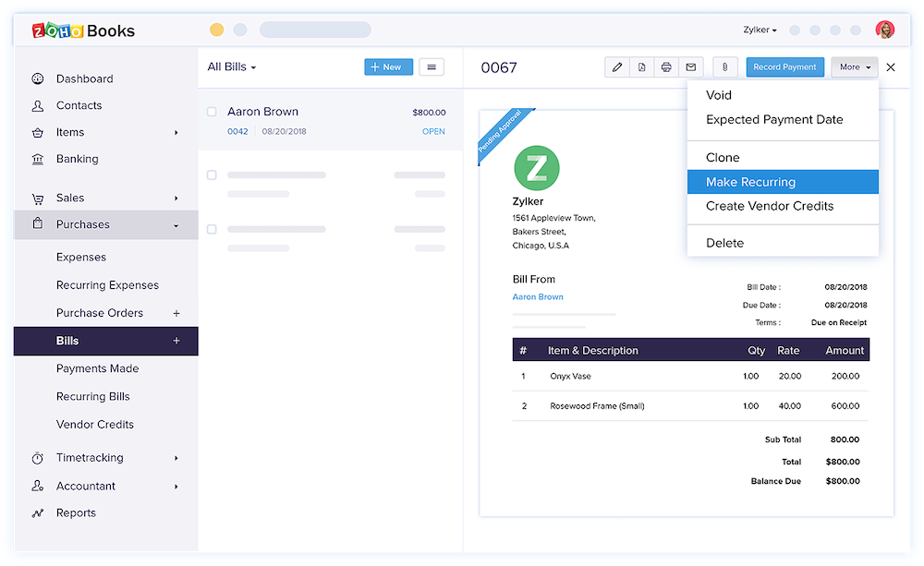The width and height of the screenshot is (924, 566).
Task: Click the Reports graph icon
Action: tap(38, 513)
